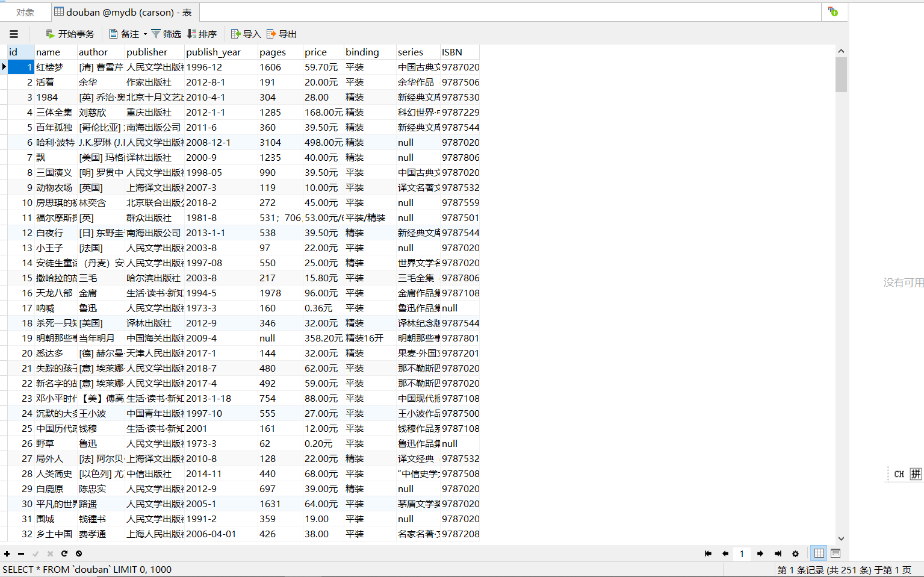The image size is (924, 577).
Task: Start a transaction with 开始事务
Action: pos(70,34)
